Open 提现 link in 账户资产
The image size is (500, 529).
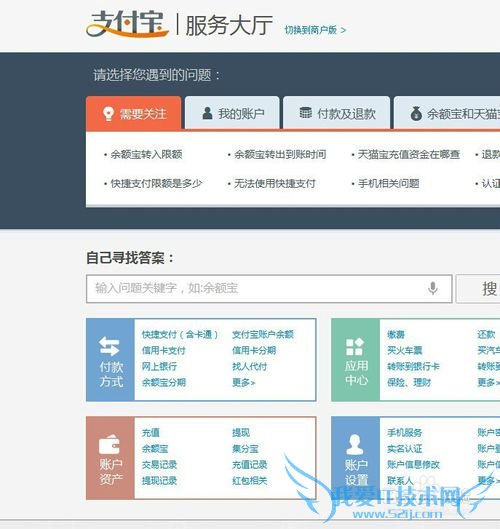pyautogui.click(x=241, y=433)
